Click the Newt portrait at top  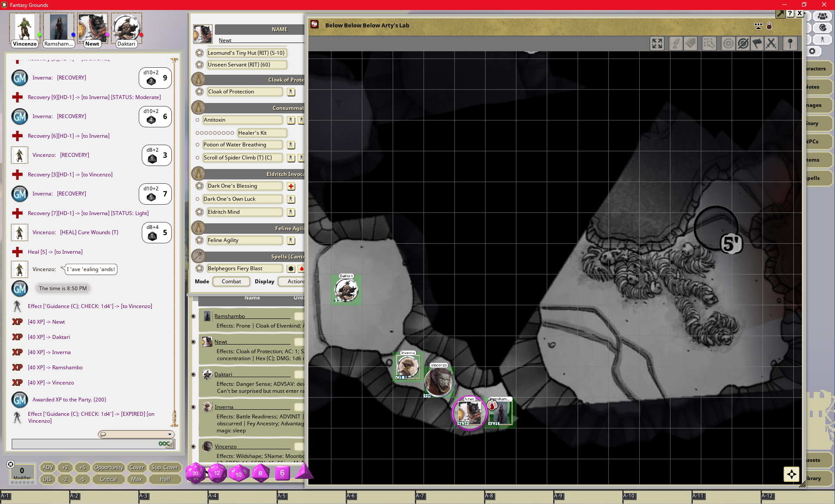pos(92,27)
